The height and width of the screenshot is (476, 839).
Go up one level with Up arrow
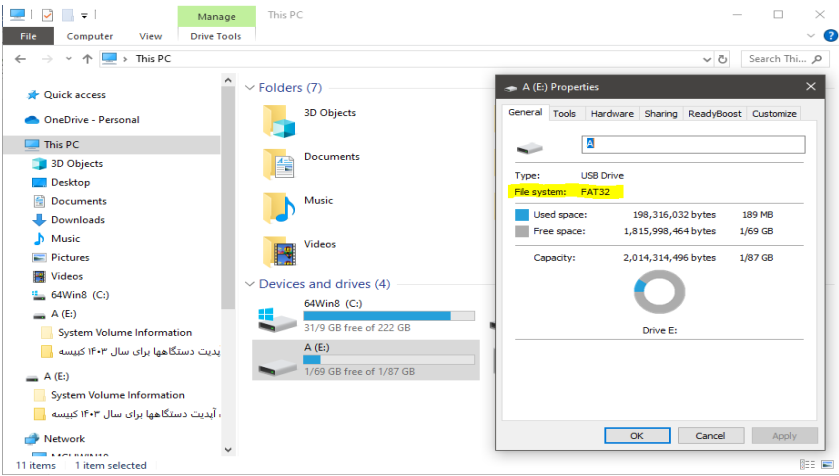point(87,59)
